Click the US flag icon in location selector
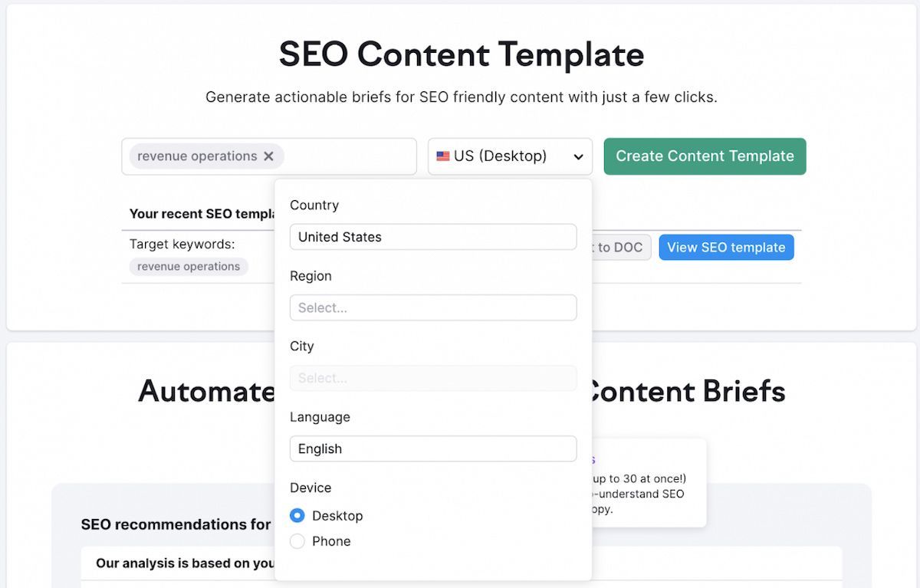Screen dimensions: 920x588 tap(443, 156)
